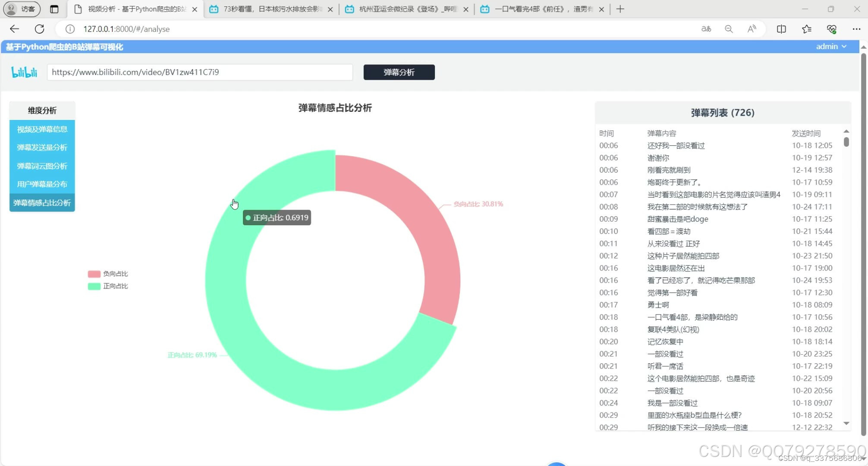Image resolution: width=868 pixels, height=466 pixels.
Task: Toggle the 负向占比 legend item
Action: (x=108, y=273)
